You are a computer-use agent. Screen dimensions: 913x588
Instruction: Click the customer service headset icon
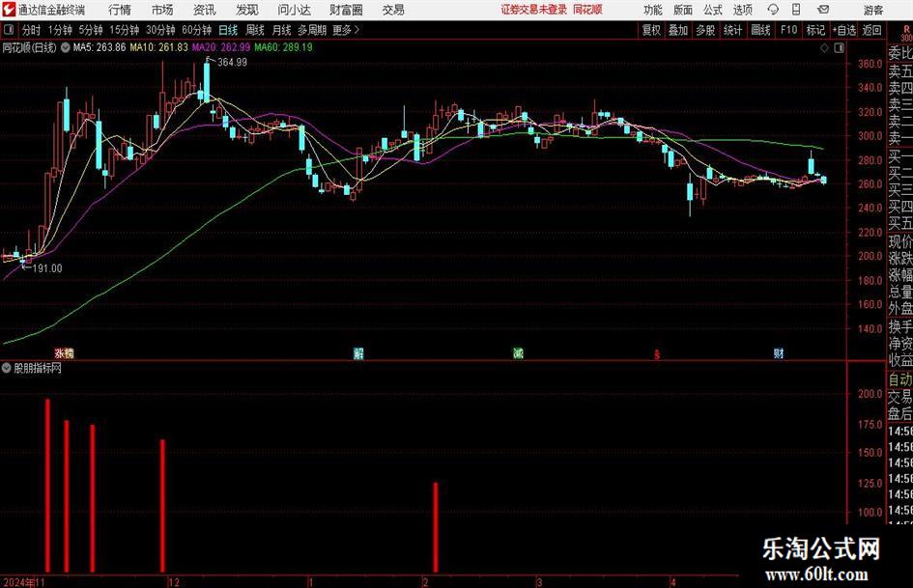point(773,10)
